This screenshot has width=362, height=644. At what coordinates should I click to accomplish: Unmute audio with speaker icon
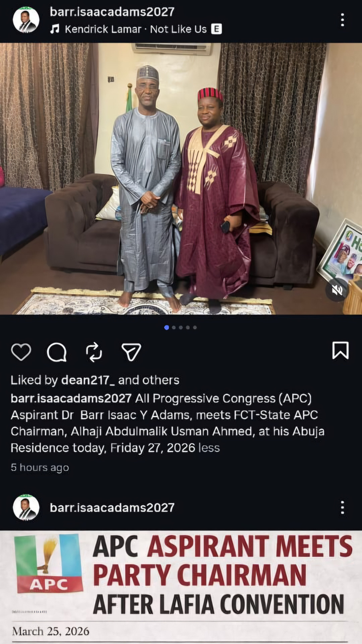click(x=337, y=289)
